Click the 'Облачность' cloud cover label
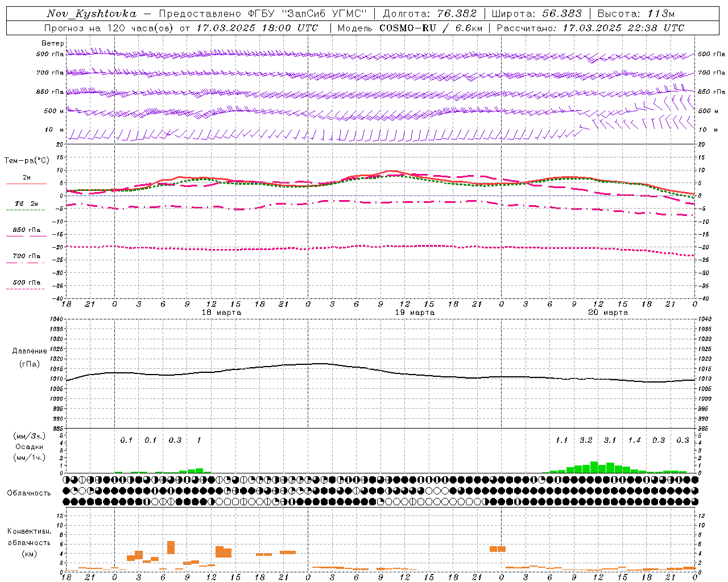This screenshot has width=728, height=582. (x=29, y=493)
